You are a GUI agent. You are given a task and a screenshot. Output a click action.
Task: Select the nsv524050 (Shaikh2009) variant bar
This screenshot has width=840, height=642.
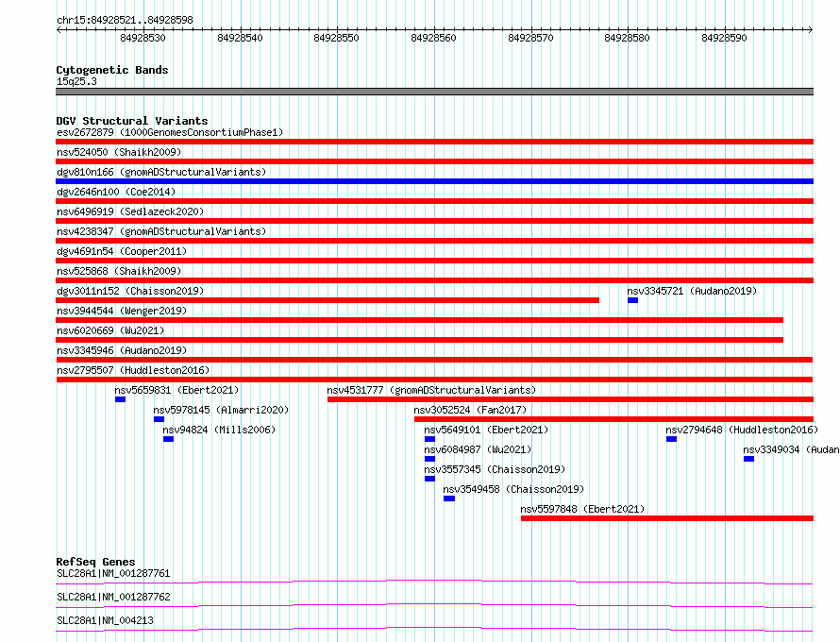[x=434, y=161]
